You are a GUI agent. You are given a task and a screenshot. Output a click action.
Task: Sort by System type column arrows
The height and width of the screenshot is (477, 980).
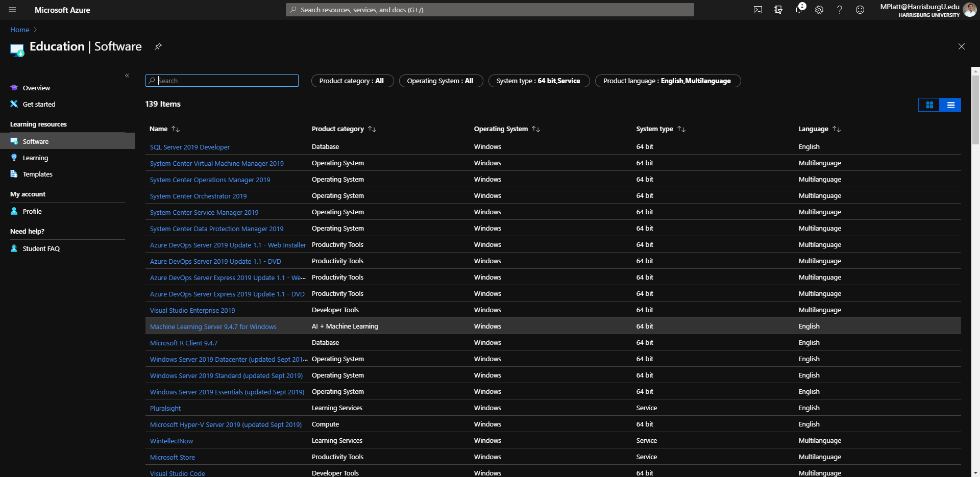click(x=681, y=129)
